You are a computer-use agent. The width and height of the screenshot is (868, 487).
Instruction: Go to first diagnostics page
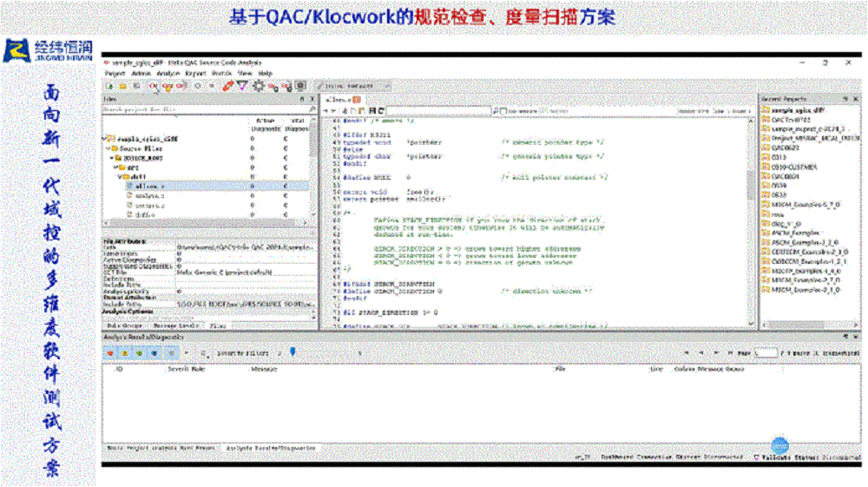(x=687, y=353)
